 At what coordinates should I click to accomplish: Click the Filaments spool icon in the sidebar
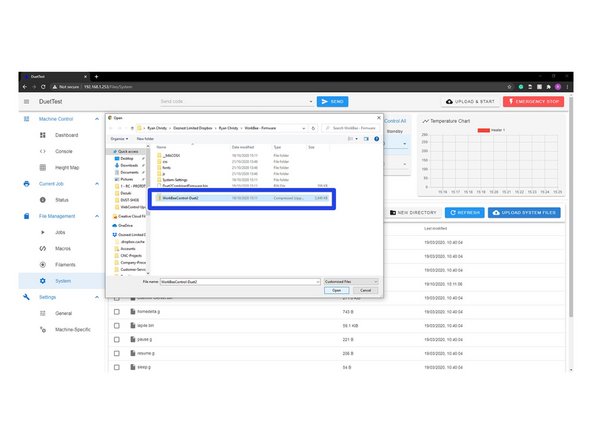point(43,265)
